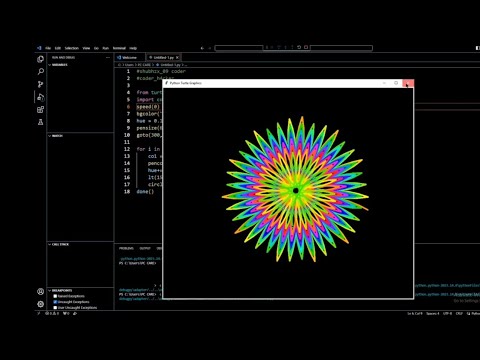The width and height of the screenshot is (480, 360).
Task: Click the ports indicator in the status bar
Action: click(x=67, y=313)
